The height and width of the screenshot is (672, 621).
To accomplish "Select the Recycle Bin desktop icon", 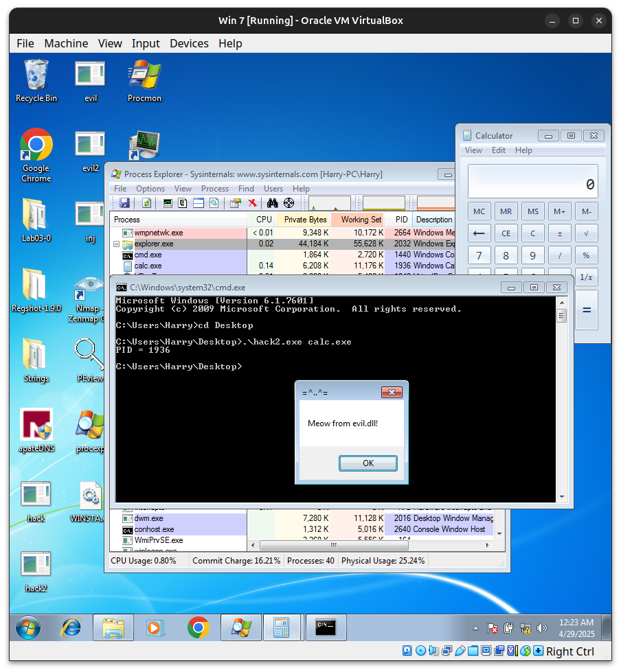I will [36, 82].
